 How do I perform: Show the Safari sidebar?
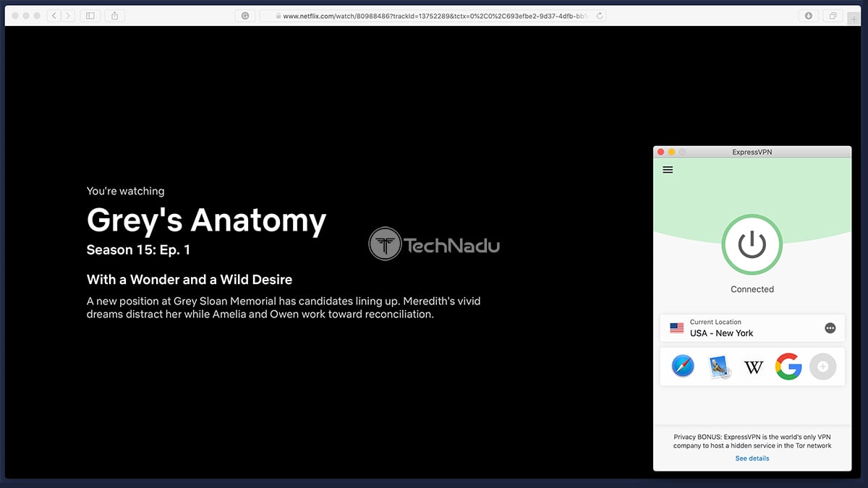coord(90,15)
